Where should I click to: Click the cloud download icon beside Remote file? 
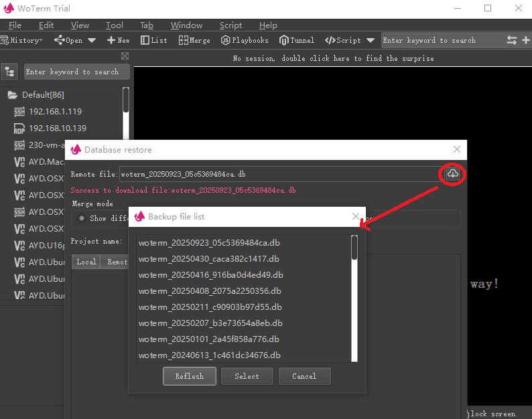[x=453, y=174]
